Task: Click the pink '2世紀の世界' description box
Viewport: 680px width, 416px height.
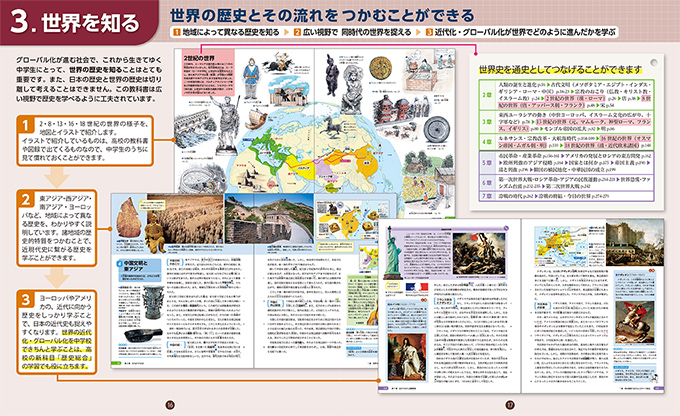Action: pos(208,73)
